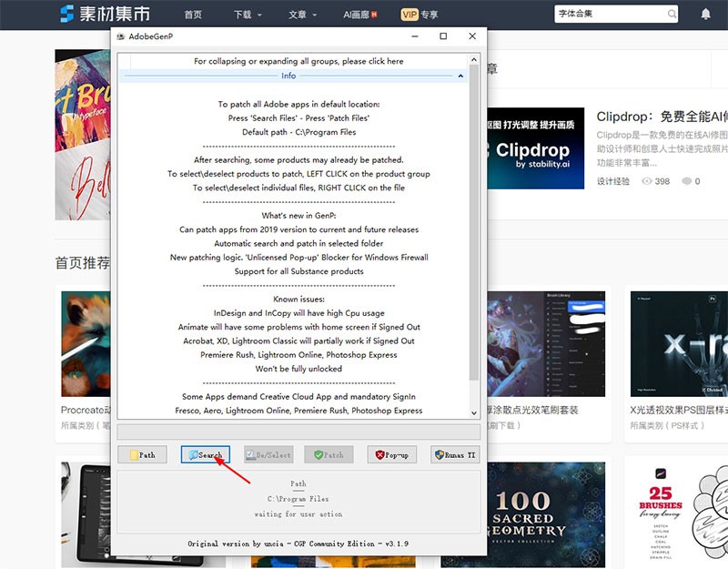
Task: Click the 首页推荐 section heading
Action: coord(83,263)
